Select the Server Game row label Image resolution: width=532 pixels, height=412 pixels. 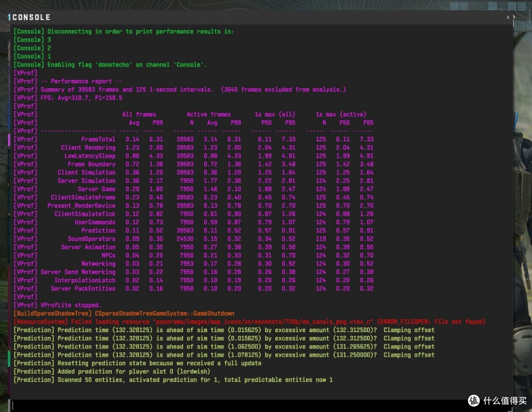point(97,189)
